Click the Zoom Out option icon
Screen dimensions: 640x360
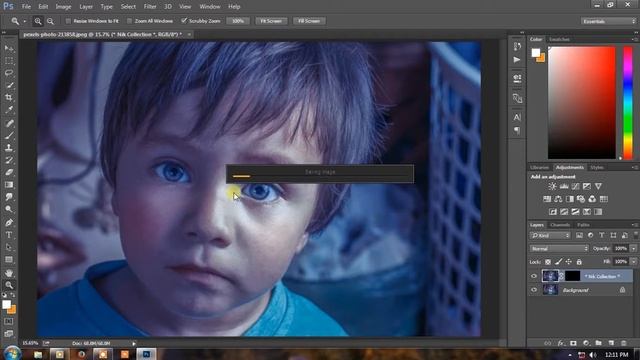(50, 21)
